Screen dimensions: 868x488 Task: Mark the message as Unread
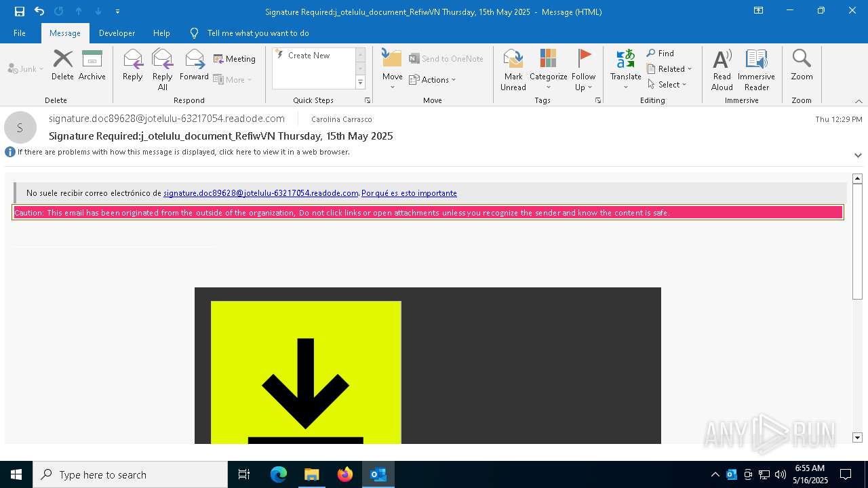pyautogui.click(x=513, y=69)
